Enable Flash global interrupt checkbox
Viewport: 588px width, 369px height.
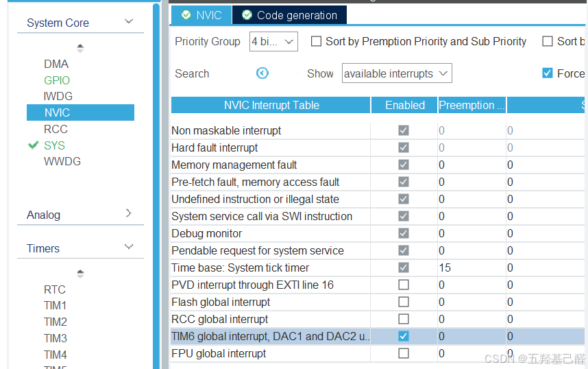coord(404,302)
